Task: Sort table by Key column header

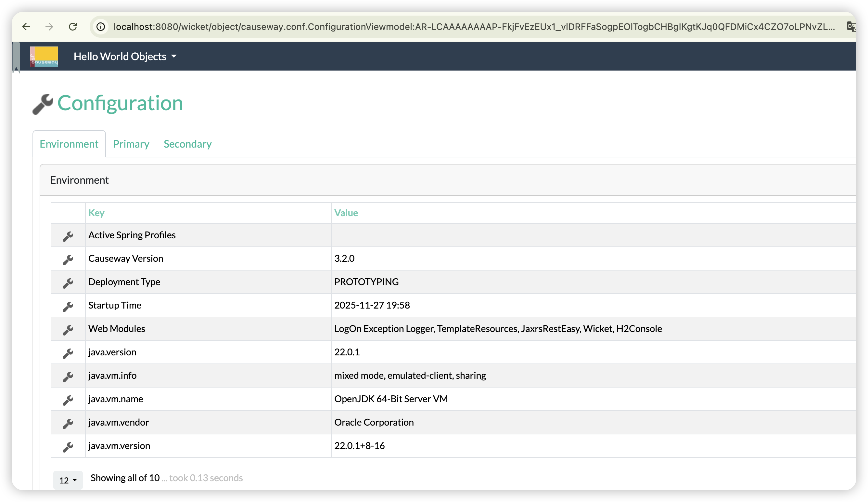Action: pos(96,213)
